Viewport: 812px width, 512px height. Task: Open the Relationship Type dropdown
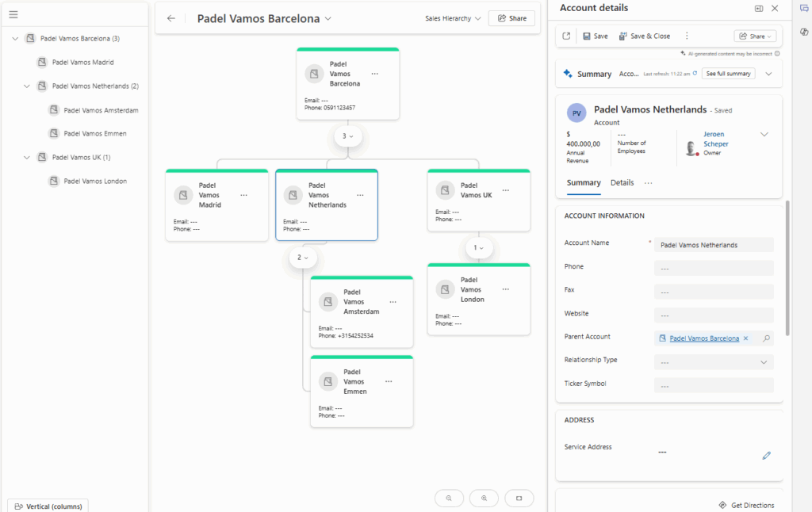714,362
